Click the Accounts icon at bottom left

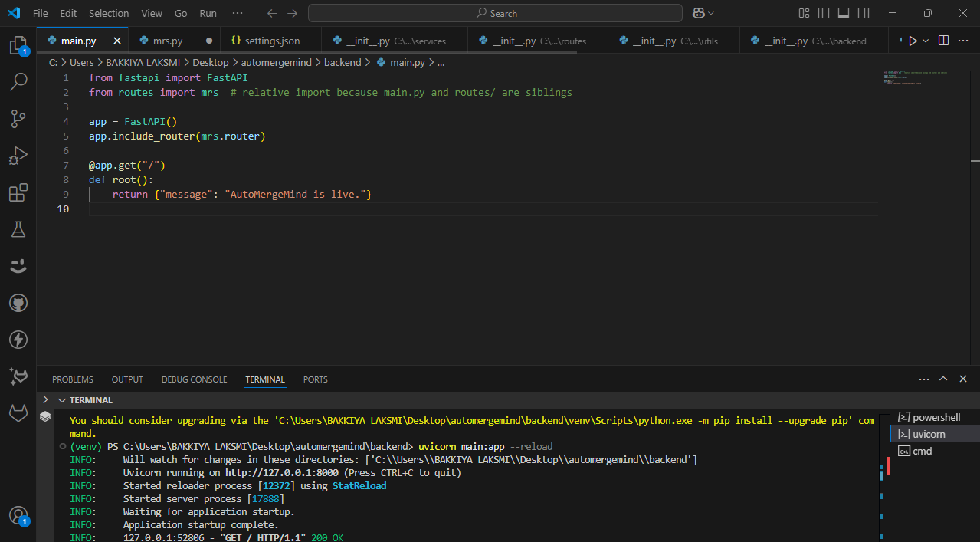pyautogui.click(x=18, y=515)
